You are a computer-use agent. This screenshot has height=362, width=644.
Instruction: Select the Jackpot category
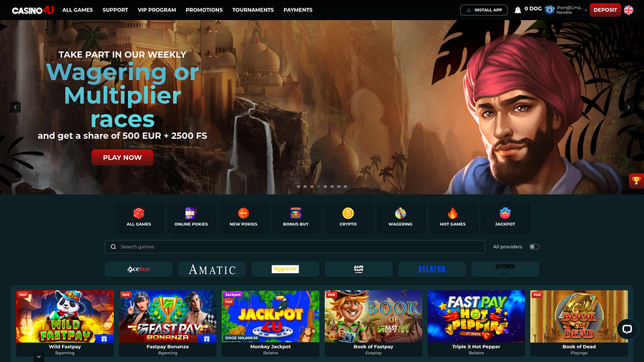tap(504, 217)
